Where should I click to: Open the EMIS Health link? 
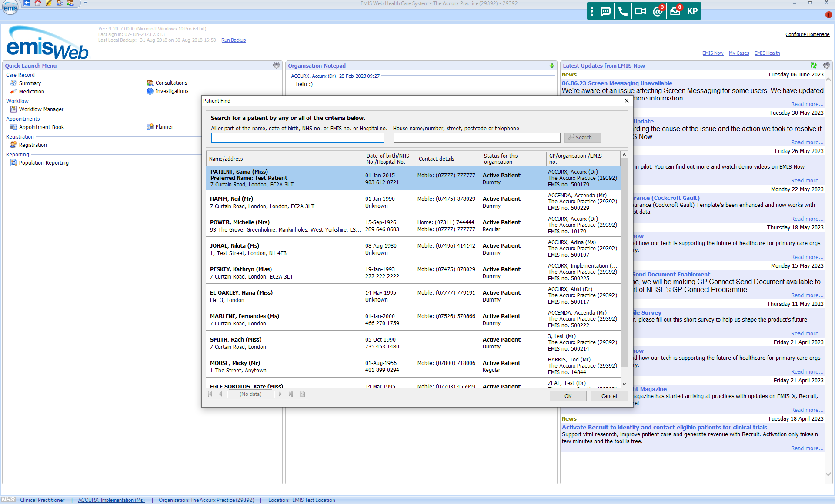(x=767, y=53)
